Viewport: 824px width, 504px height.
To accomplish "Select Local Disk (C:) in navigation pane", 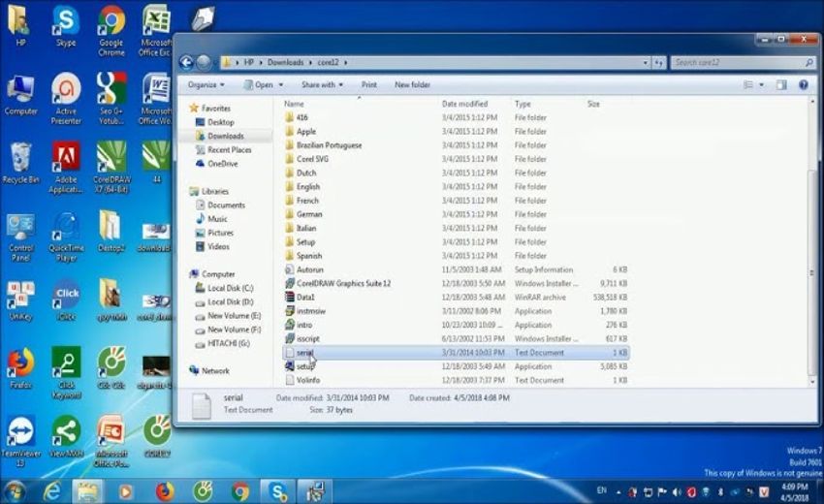I will pos(224,288).
